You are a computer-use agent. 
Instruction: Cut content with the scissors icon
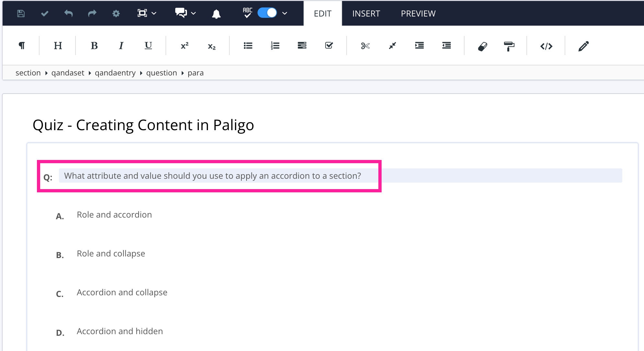click(x=365, y=46)
